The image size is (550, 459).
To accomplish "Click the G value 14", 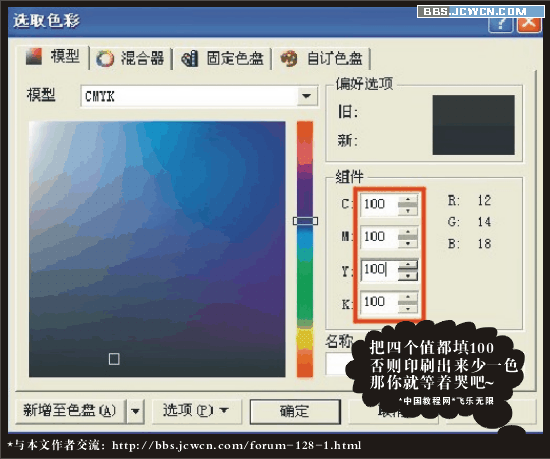I will point(484,222).
